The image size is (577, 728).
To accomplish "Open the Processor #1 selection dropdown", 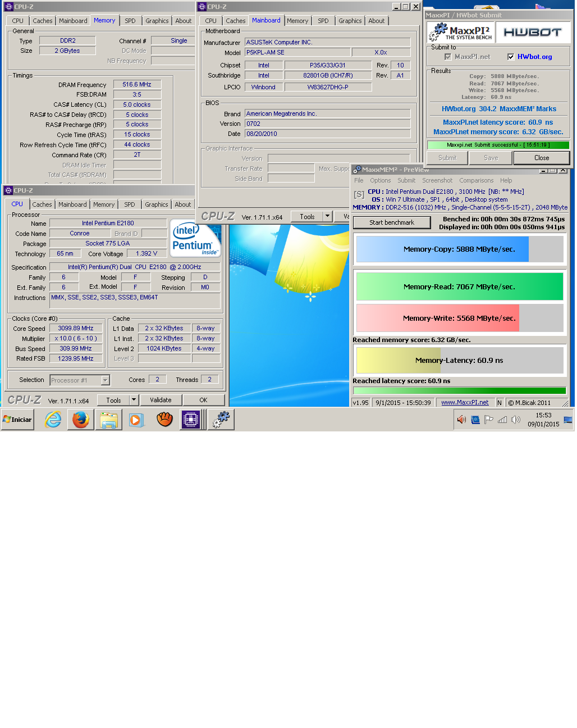I will (x=105, y=380).
